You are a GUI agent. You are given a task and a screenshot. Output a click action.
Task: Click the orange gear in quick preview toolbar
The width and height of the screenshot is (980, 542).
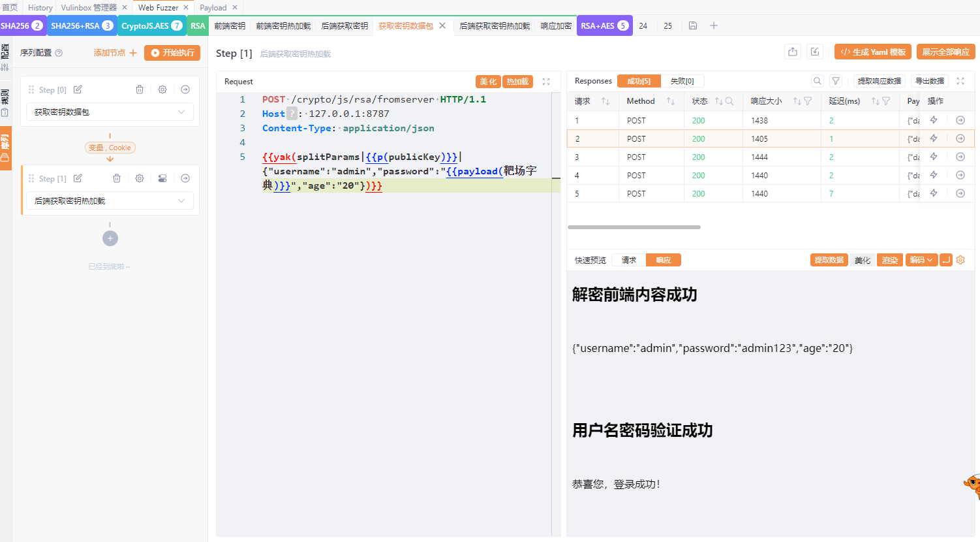pos(960,260)
